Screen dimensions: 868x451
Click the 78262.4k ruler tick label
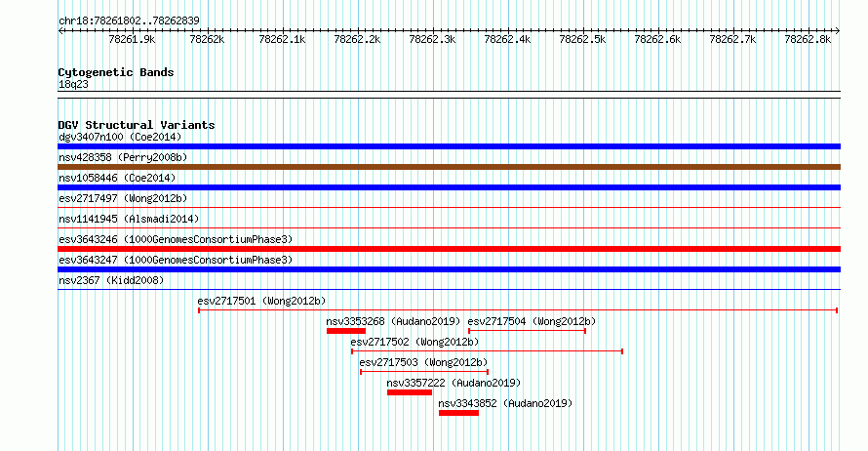pyautogui.click(x=507, y=39)
